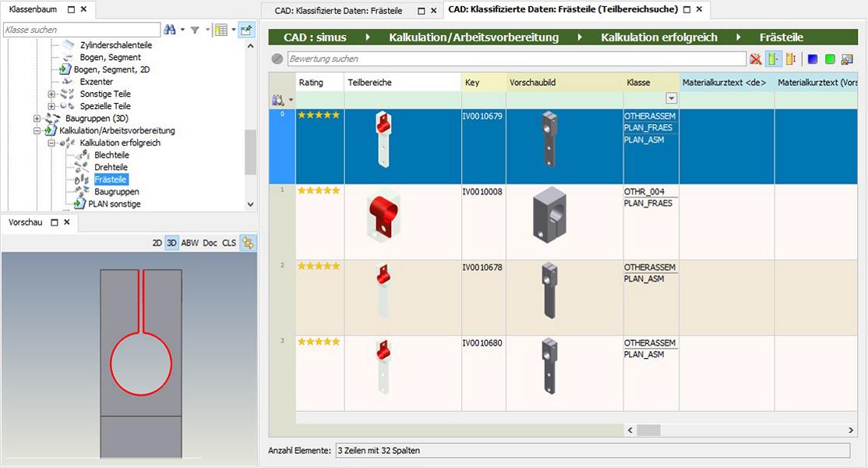Click the Bewertung suchen search field
This screenshot has height=468, width=868.
[517, 58]
